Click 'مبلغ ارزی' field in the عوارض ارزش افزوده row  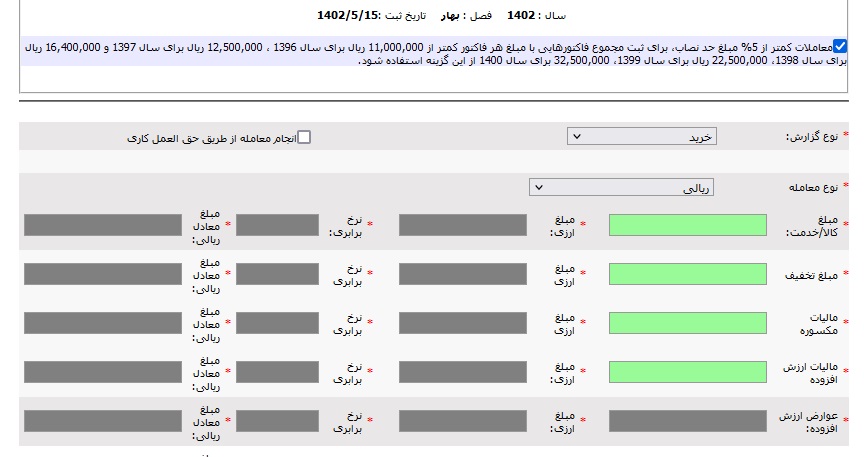click(462, 420)
